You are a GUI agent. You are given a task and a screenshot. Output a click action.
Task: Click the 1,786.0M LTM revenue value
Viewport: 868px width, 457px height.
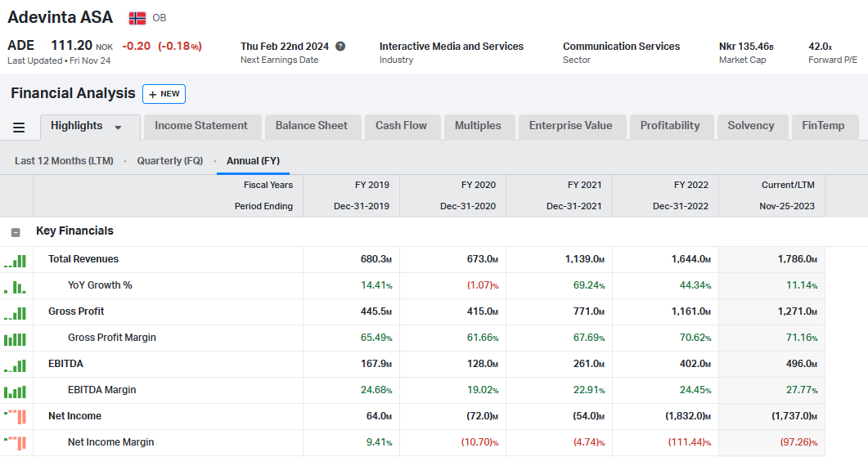(797, 259)
